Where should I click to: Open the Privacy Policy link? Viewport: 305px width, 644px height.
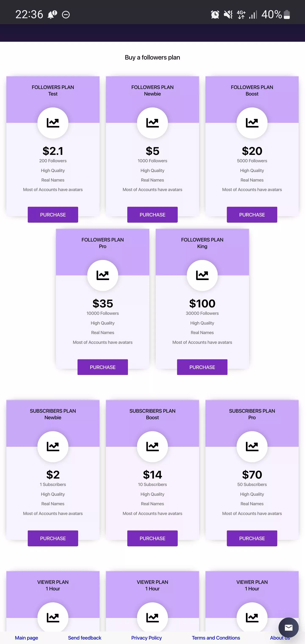(x=147, y=638)
